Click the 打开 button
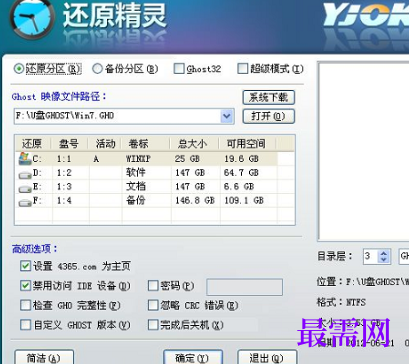The image size is (409, 364). [x=269, y=116]
